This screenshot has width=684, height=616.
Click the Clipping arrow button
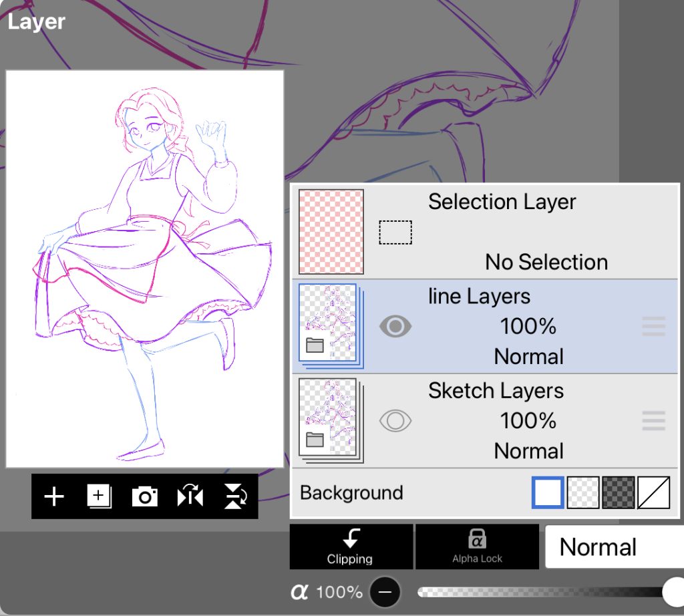pyautogui.click(x=351, y=546)
